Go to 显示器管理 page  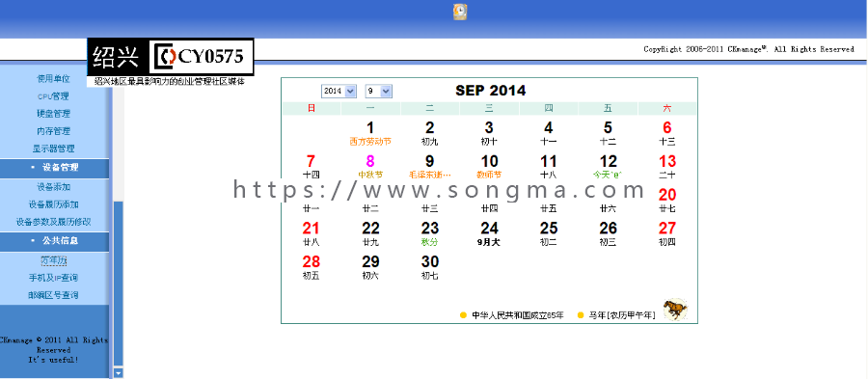tap(54, 149)
